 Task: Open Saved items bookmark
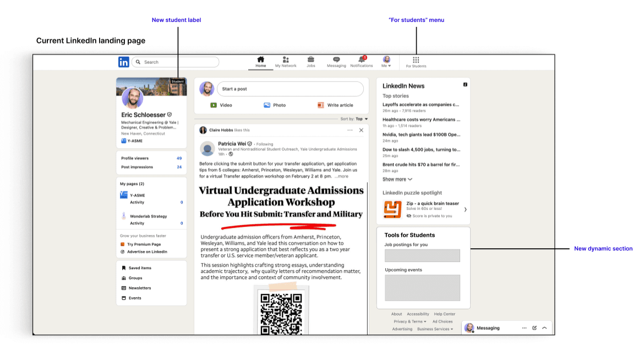click(137, 268)
